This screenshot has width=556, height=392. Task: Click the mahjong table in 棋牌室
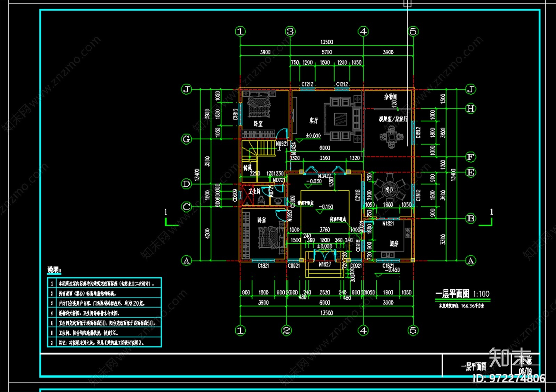click(392, 137)
